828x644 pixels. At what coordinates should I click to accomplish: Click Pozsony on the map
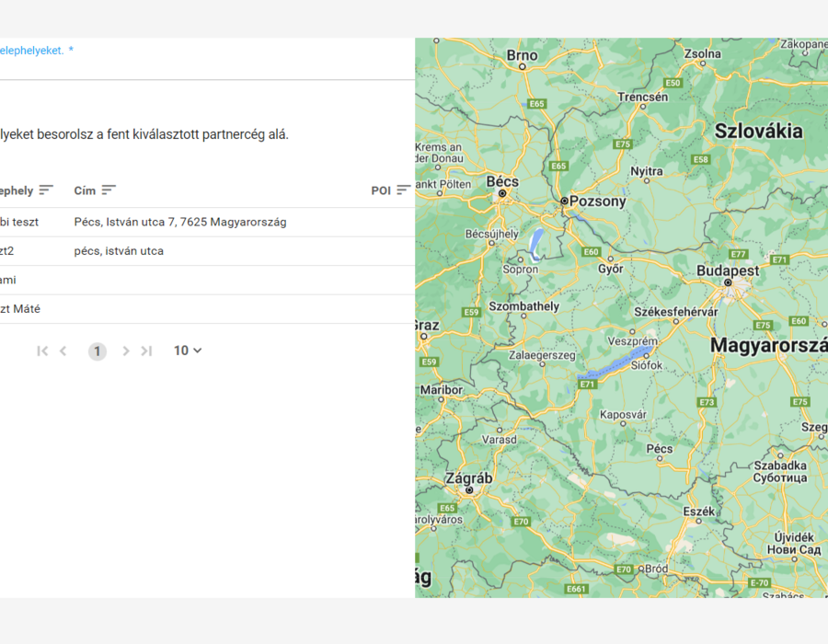[565, 201]
